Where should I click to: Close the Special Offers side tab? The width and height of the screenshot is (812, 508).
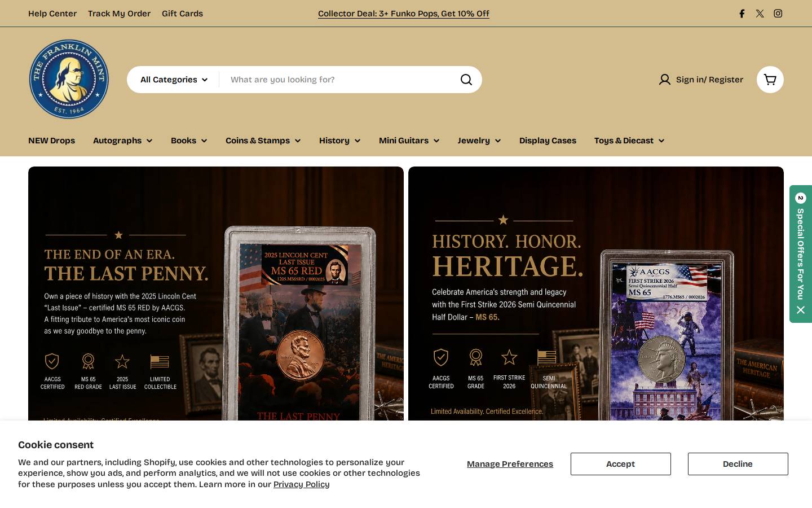(801, 309)
